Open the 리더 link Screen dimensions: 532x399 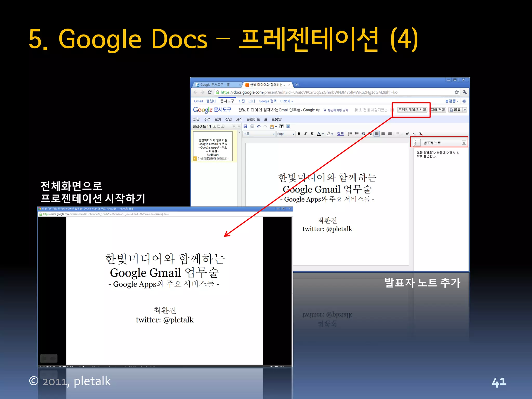point(252,101)
